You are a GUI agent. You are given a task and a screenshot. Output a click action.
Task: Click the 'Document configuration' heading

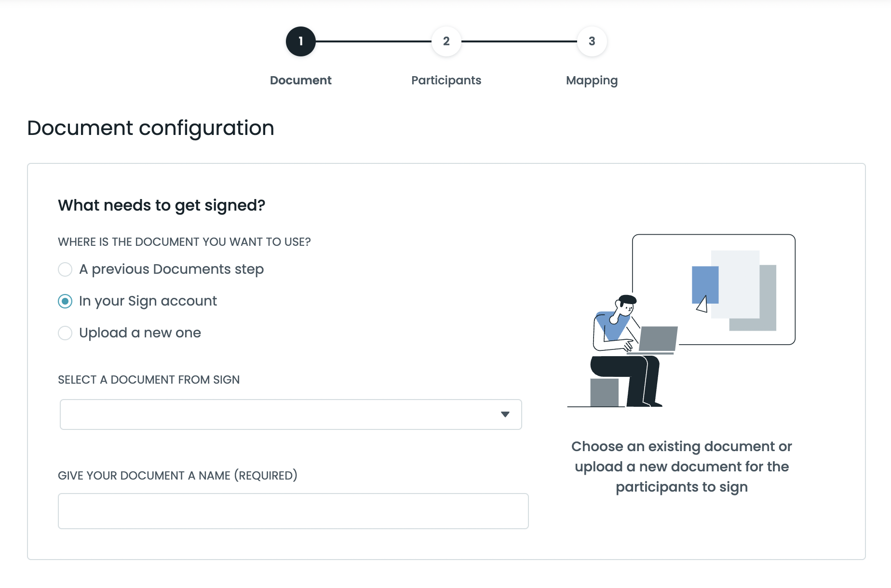tap(151, 128)
